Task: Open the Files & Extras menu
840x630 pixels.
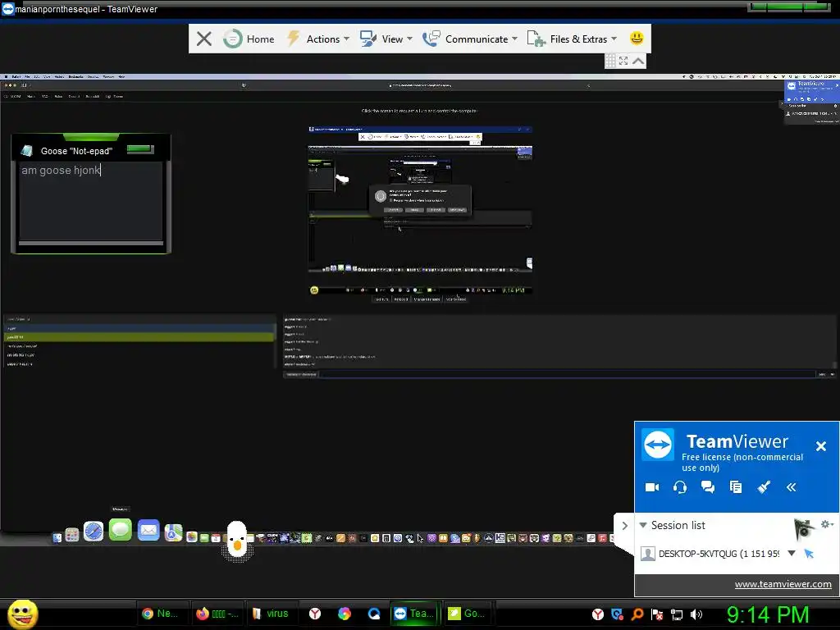Action: point(572,39)
